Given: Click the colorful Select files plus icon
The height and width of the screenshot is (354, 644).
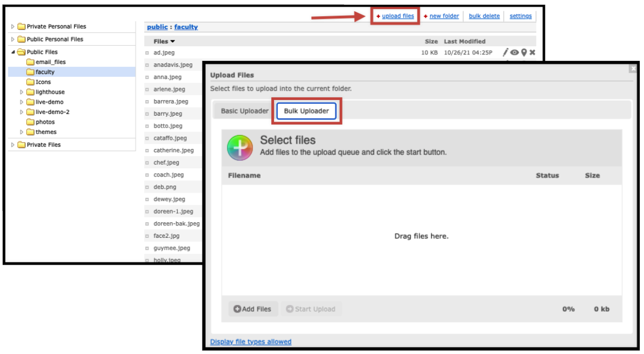Looking at the screenshot, I should pyautogui.click(x=240, y=147).
